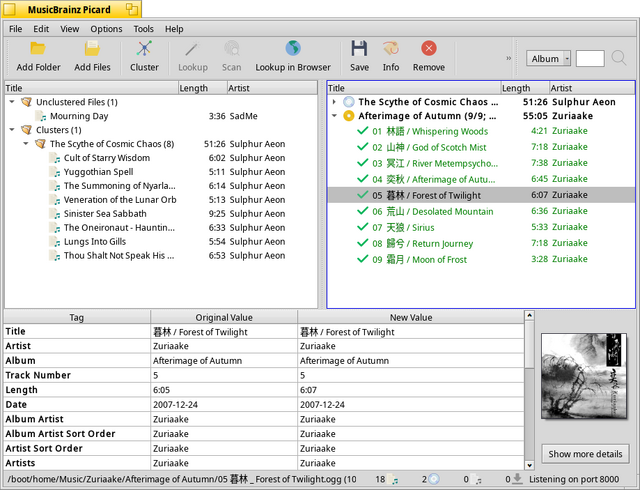Click the New Value column header

point(411,317)
